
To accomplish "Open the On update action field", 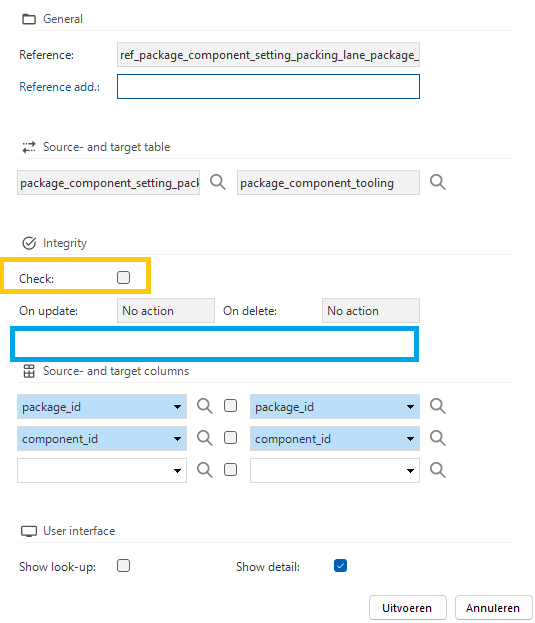I will coord(166,311).
